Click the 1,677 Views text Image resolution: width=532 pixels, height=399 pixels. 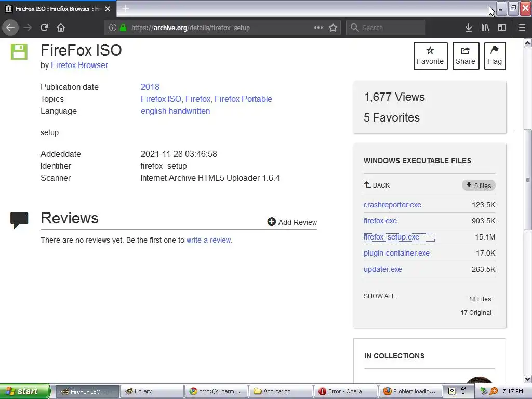394,97
